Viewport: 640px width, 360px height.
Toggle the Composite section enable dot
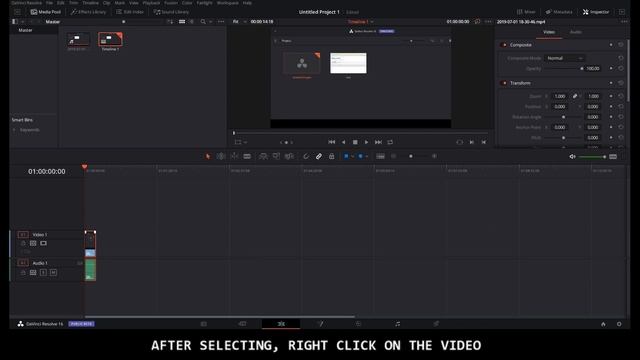point(504,45)
